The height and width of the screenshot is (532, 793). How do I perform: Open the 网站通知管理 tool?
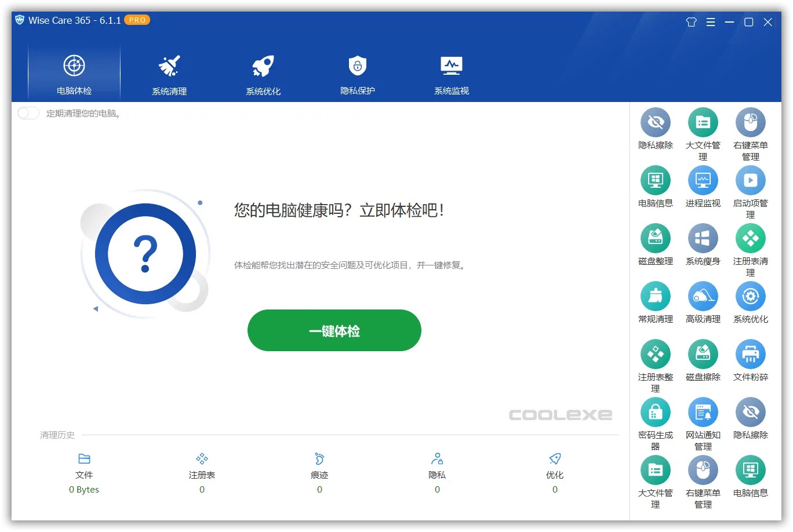tap(703, 413)
